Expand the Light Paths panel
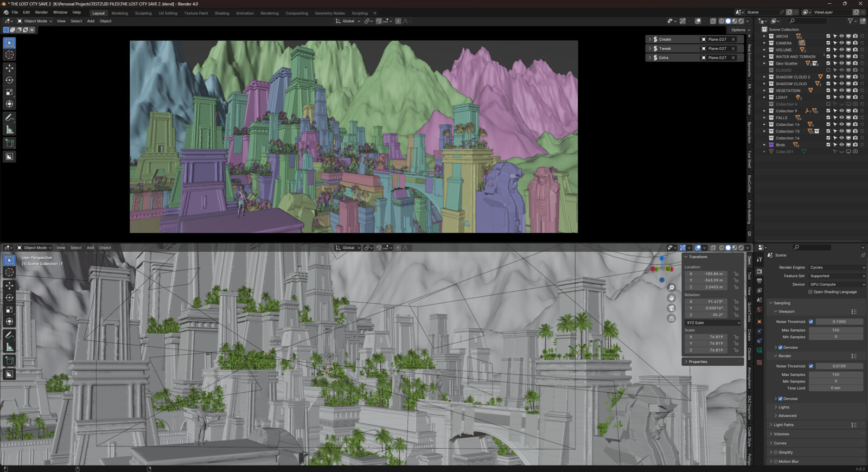The height and width of the screenshot is (472, 868). 783,425
